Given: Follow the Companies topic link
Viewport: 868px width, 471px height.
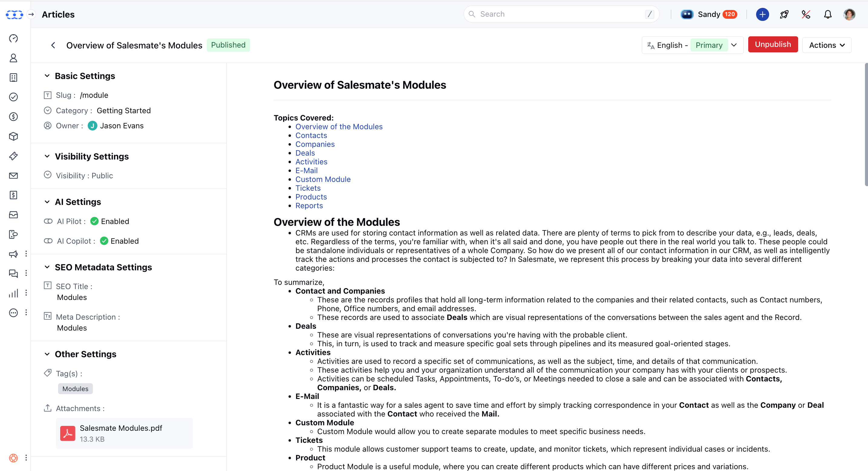Looking at the screenshot, I should click(x=315, y=144).
